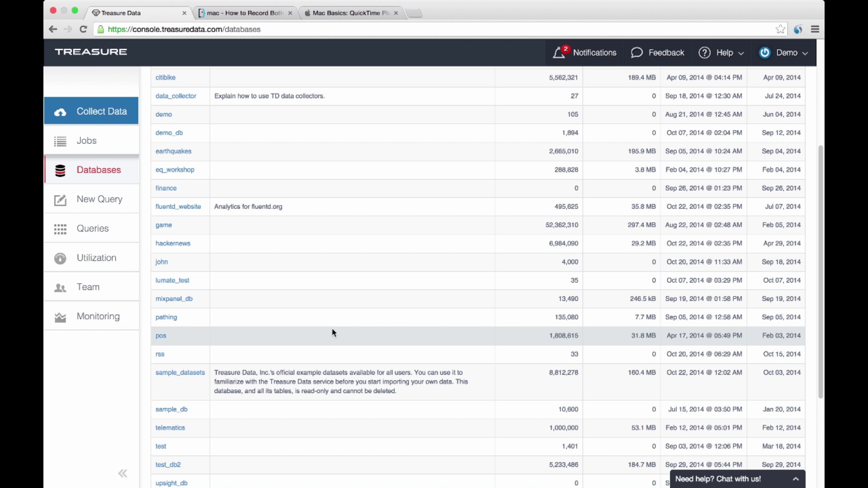Viewport: 868px width, 488px height.
Task: Open the sample_datasets database link
Action: tap(180, 372)
